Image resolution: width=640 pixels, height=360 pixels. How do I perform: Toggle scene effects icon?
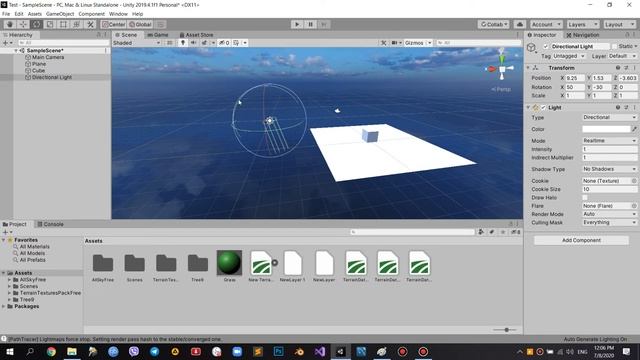pyautogui.click(x=204, y=43)
